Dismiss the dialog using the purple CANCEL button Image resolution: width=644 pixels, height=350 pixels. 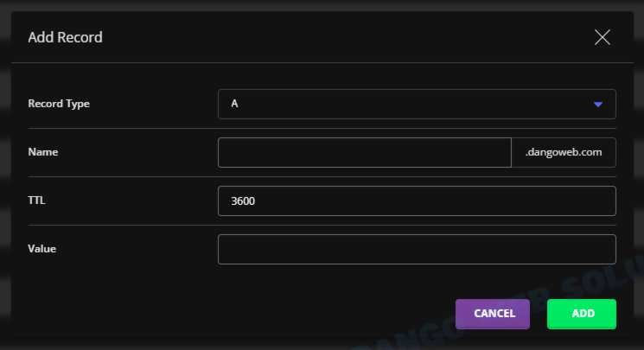[493, 314]
